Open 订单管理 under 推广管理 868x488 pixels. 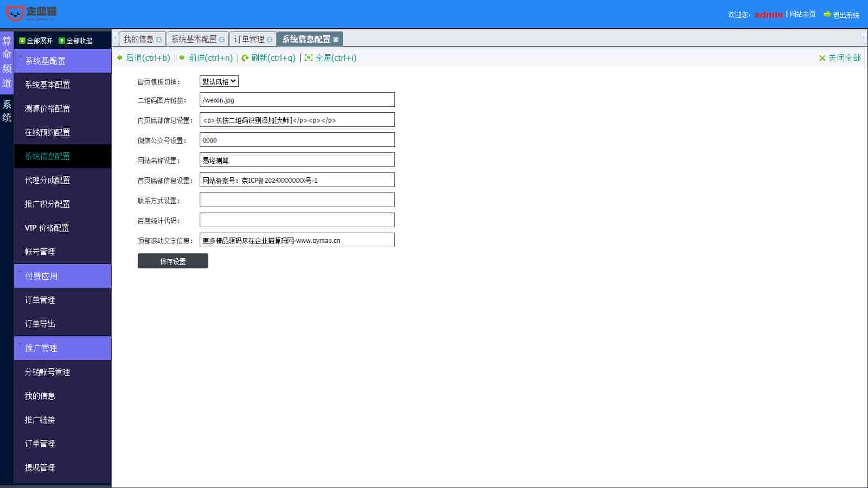[x=63, y=444]
